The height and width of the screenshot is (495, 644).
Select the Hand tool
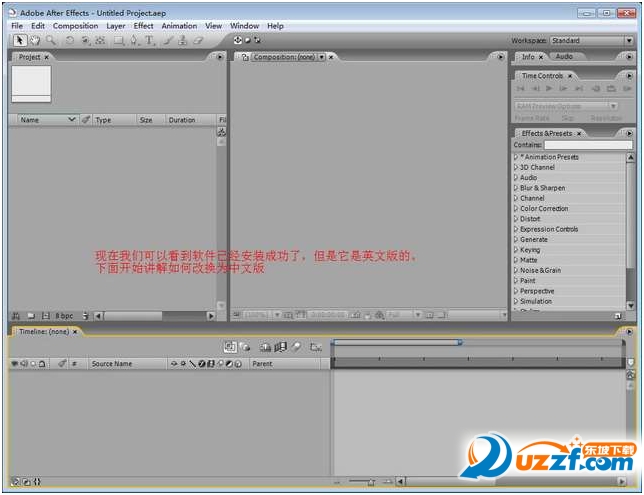click(35, 40)
